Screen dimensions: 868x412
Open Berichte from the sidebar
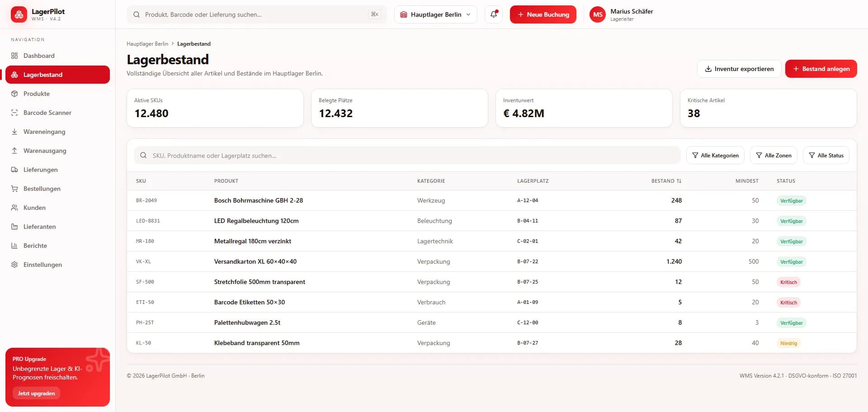[57, 246]
